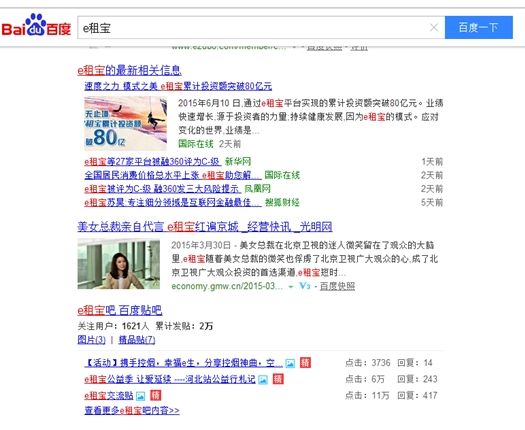The height and width of the screenshot is (430, 525).
Task: Open the 80亿 investment news thumbnail
Action: 125,123
